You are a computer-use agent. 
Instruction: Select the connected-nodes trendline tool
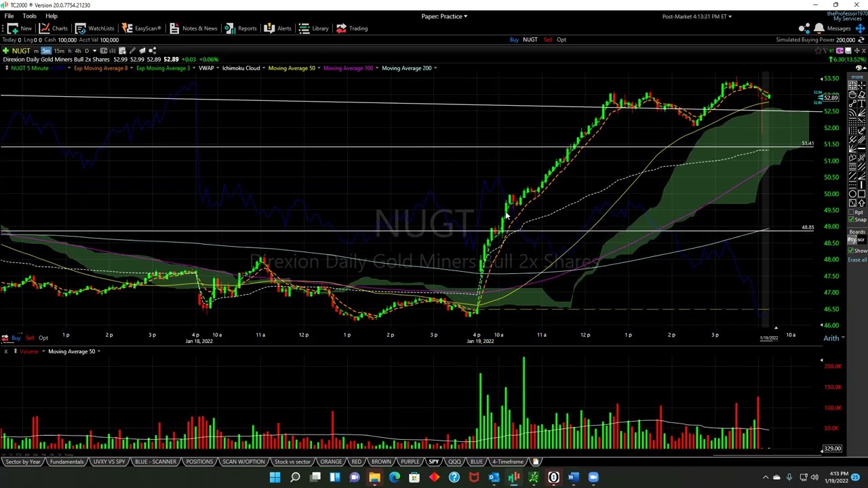852,103
